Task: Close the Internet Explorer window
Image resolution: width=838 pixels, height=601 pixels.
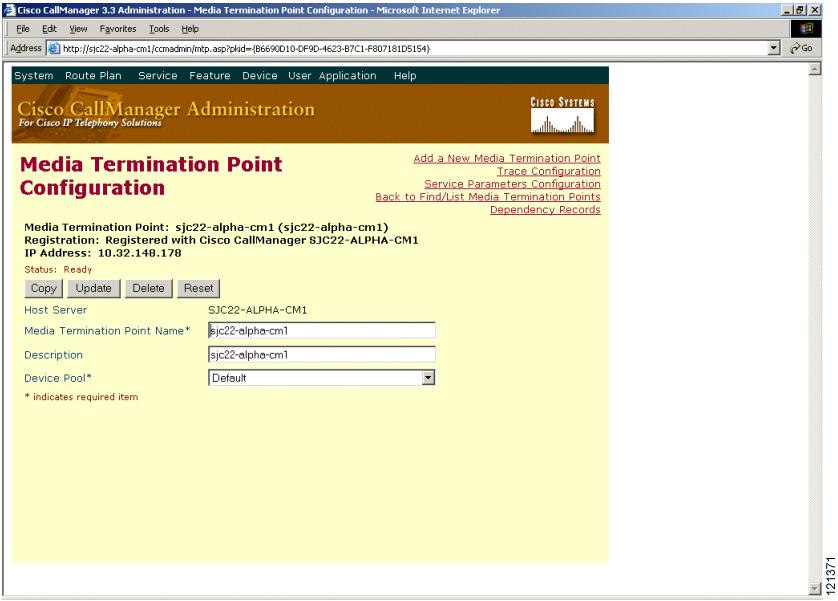Action: (814, 10)
